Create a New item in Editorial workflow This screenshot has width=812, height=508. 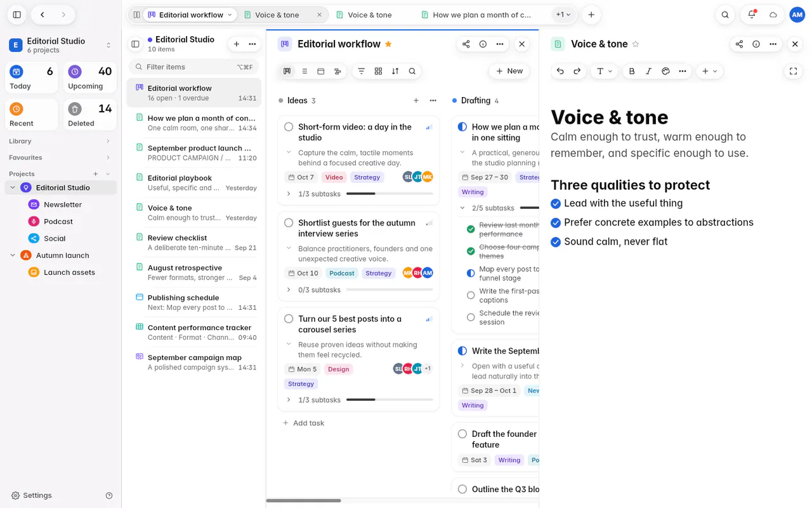[x=509, y=71]
